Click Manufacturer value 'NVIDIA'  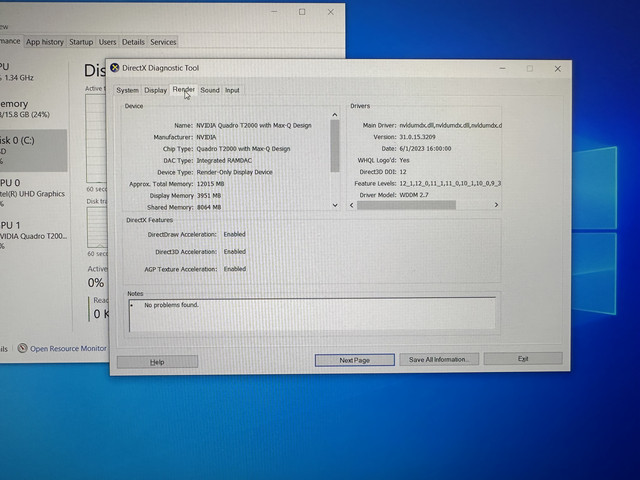[x=207, y=137]
